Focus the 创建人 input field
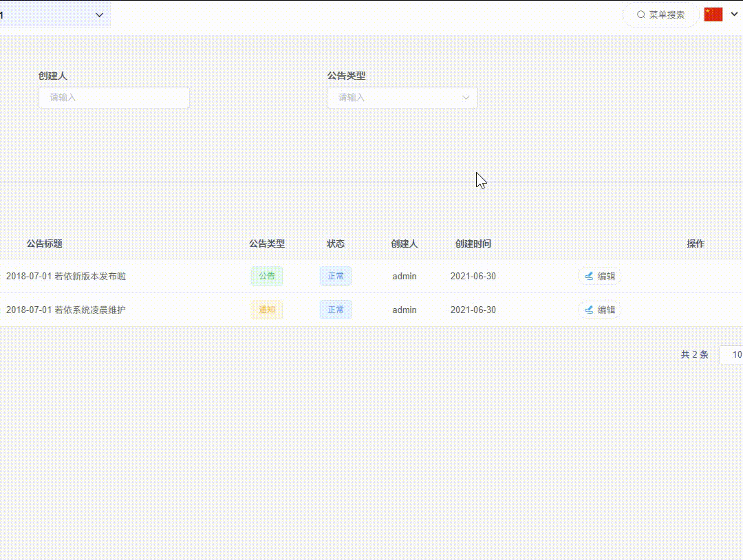This screenshot has width=743, height=560. pyautogui.click(x=114, y=98)
